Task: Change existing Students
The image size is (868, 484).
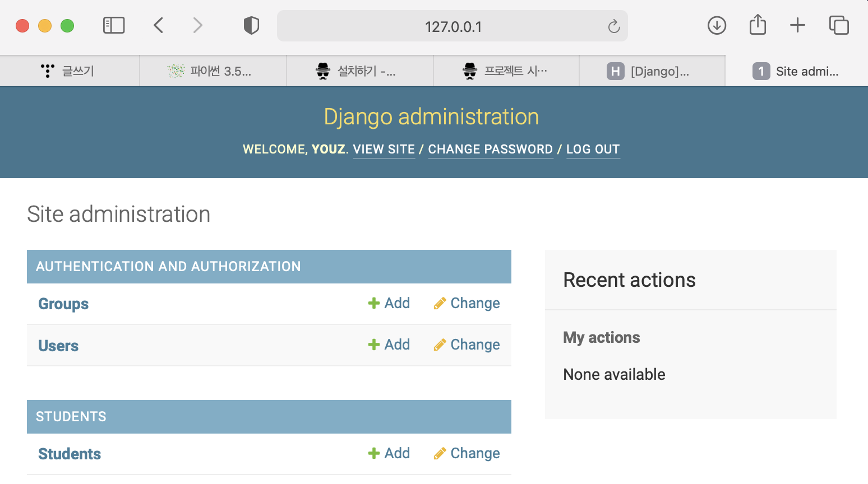Action: (467, 453)
